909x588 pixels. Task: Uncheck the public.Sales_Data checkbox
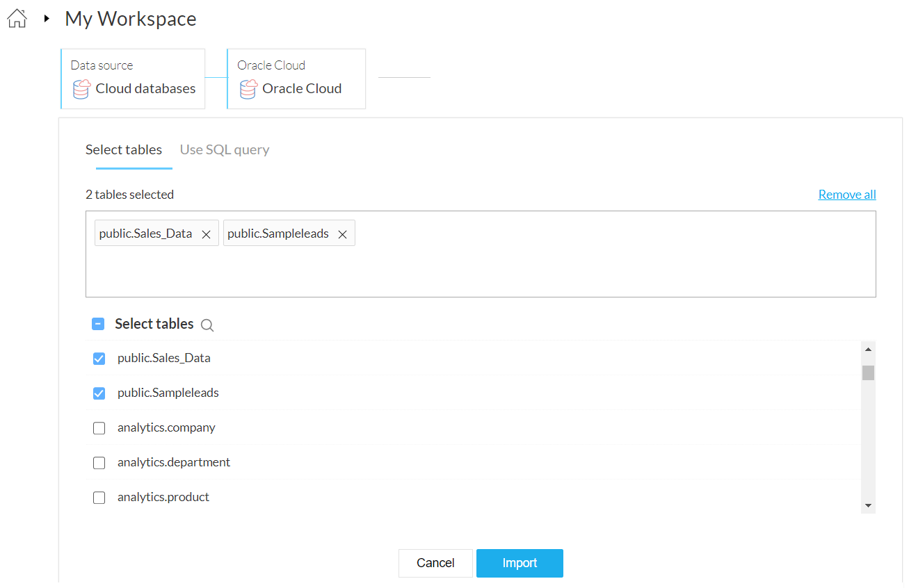[99, 359]
